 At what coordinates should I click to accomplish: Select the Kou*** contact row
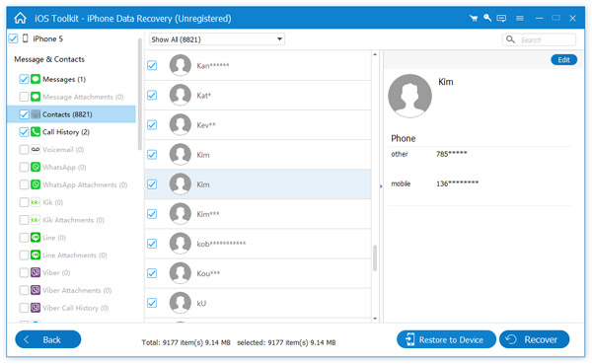click(258, 273)
